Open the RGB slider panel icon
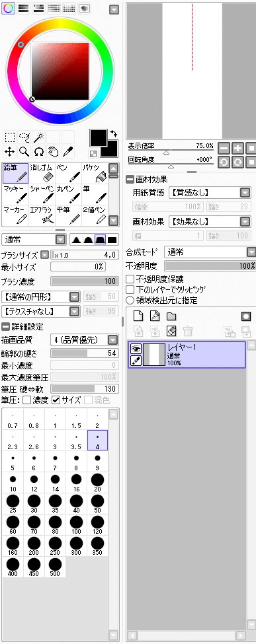The image size is (256, 644). click(x=23, y=8)
